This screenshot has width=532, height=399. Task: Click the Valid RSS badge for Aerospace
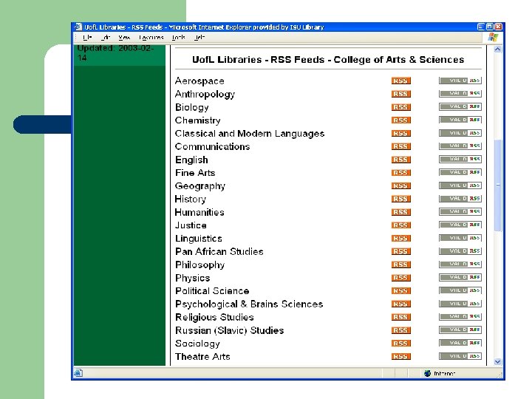click(x=460, y=81)
